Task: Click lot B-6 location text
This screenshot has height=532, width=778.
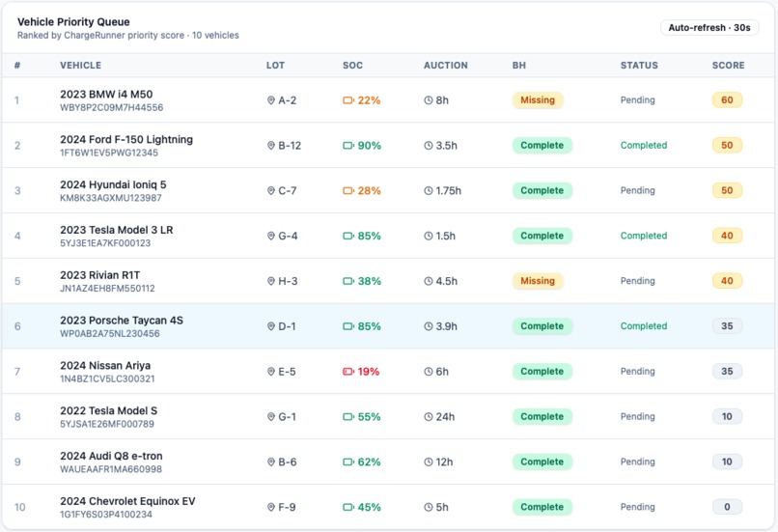Action: tap(288, 462)
